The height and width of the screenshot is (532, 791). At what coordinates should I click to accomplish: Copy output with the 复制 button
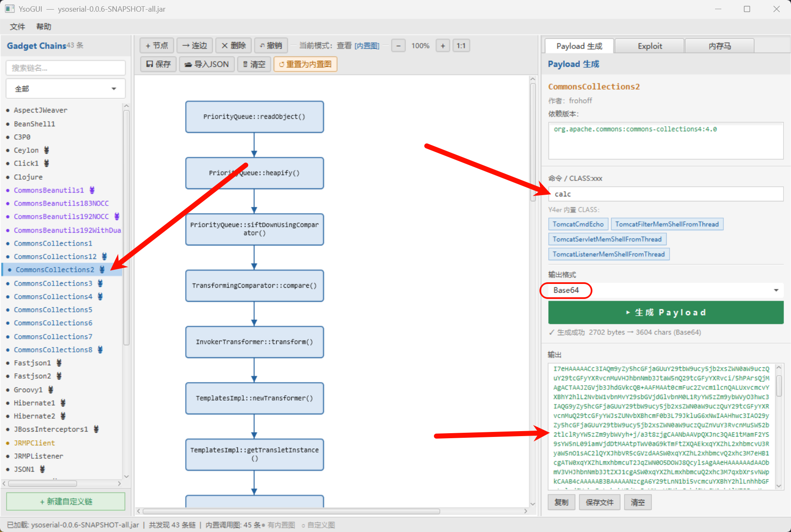[x=562, y=502]
